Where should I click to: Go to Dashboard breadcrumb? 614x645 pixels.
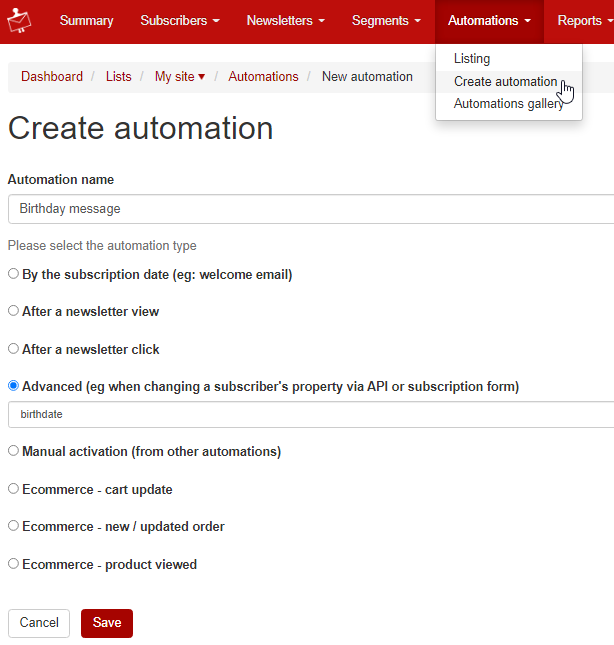(x=52, y=77)
